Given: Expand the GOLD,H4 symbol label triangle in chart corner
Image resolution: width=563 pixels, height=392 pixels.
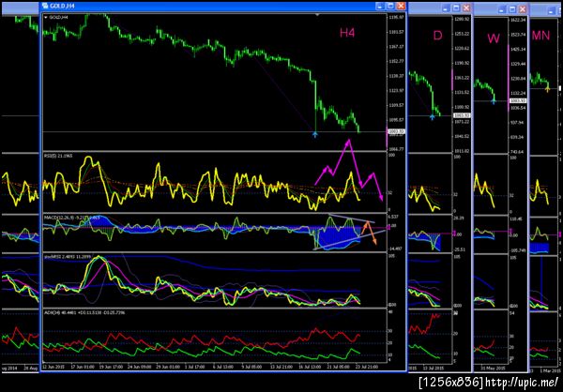Looking at the screenshot, I should coord(45,17).
